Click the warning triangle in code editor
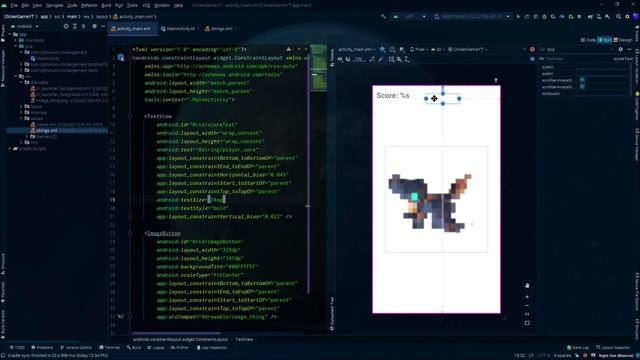 [x=289, y=49]
